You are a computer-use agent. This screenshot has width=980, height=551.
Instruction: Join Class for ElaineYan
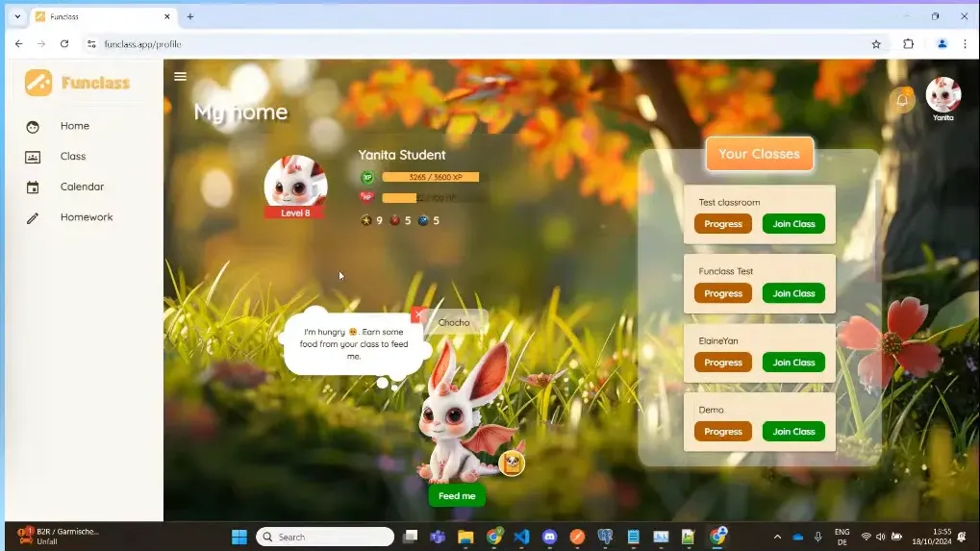point(793,363)
